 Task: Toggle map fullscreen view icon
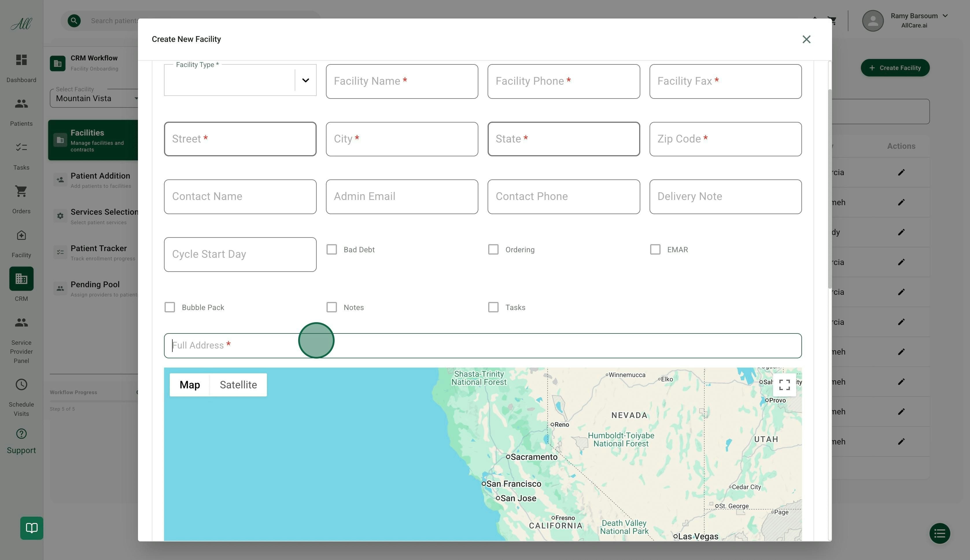pyautogui.click(x=784, y=385)
